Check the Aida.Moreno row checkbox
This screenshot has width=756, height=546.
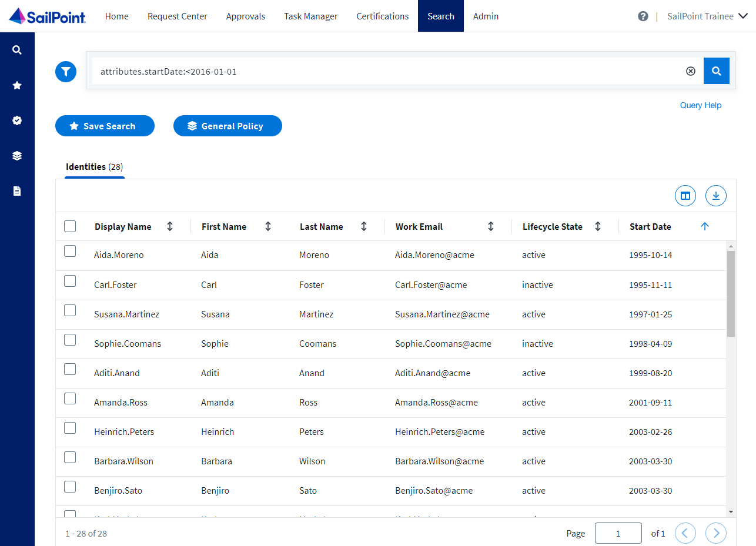click(70, 251)
